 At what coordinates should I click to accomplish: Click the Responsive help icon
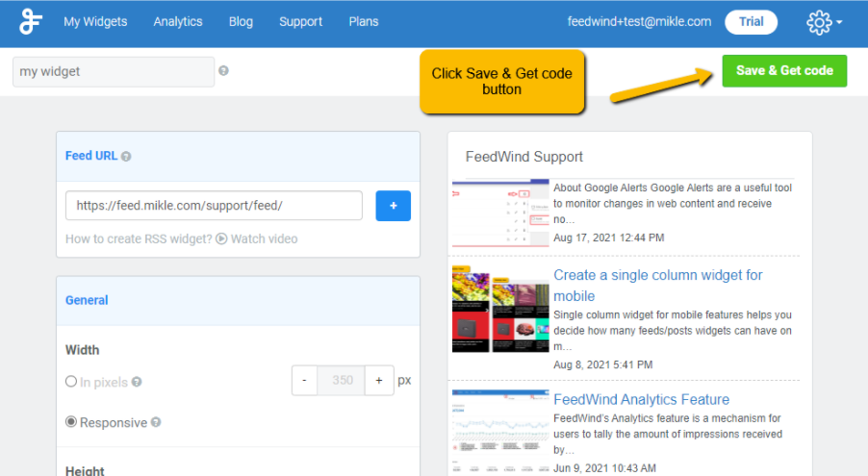point(156,422)
